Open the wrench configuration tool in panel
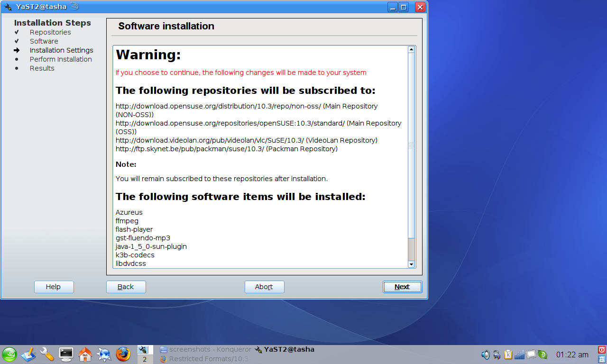The image size is (607, 364). 46,354
